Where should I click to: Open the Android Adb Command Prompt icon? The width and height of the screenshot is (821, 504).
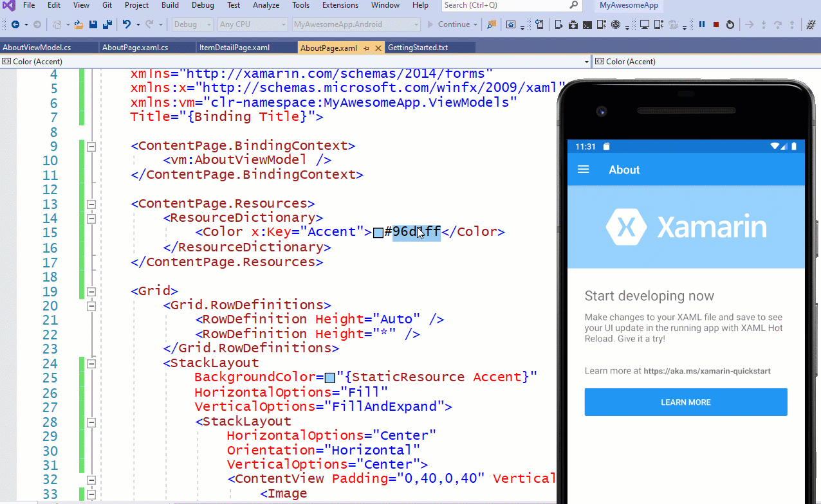pyautogui.click(x=587, y=24)
